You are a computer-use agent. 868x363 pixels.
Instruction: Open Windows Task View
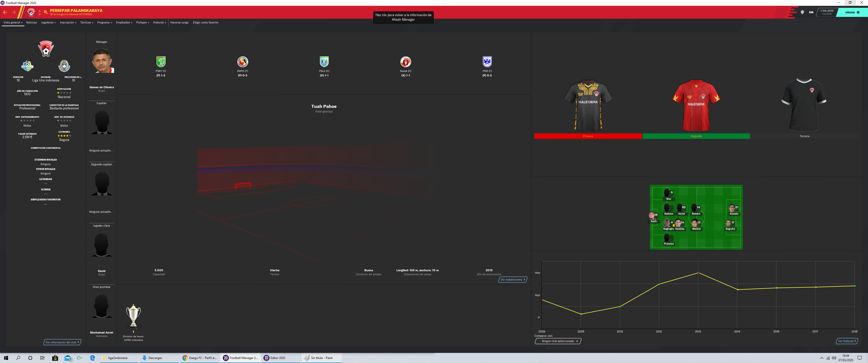coord(42,358)
